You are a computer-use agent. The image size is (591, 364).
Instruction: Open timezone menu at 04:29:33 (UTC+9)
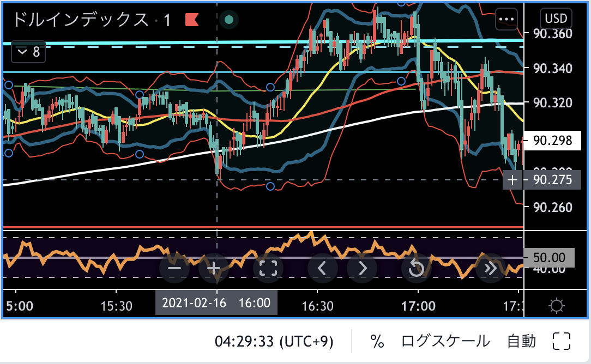(274, 342)
